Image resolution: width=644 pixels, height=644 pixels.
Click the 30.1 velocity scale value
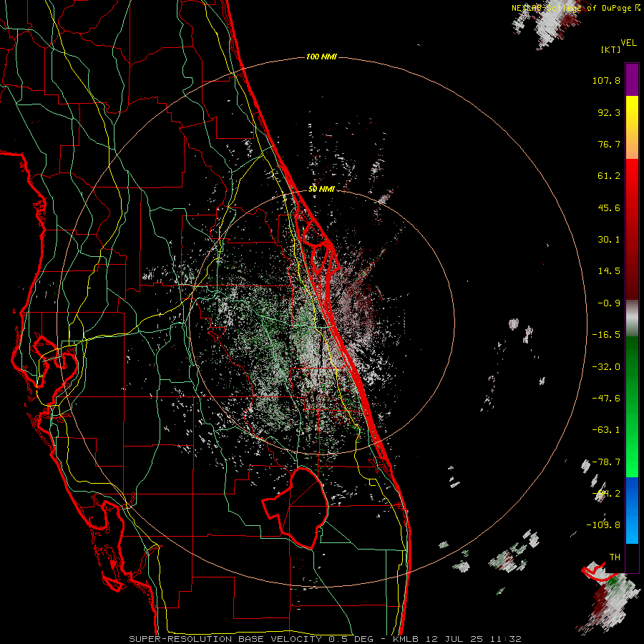[x=609, y=240]
